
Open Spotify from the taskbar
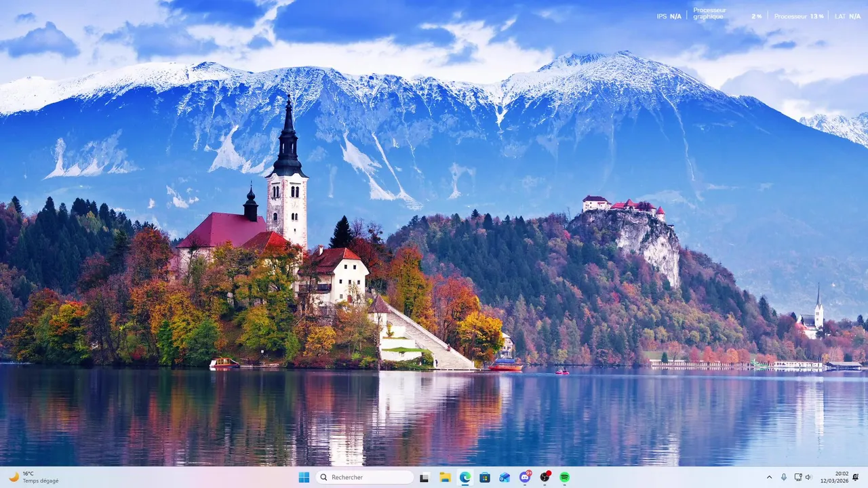click(x=564, y=477)
